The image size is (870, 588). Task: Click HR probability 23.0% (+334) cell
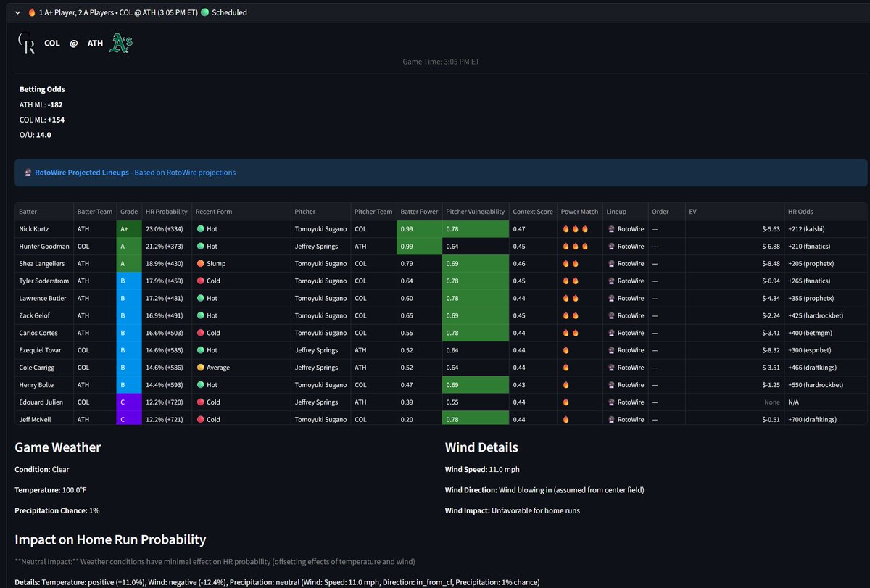166,228
